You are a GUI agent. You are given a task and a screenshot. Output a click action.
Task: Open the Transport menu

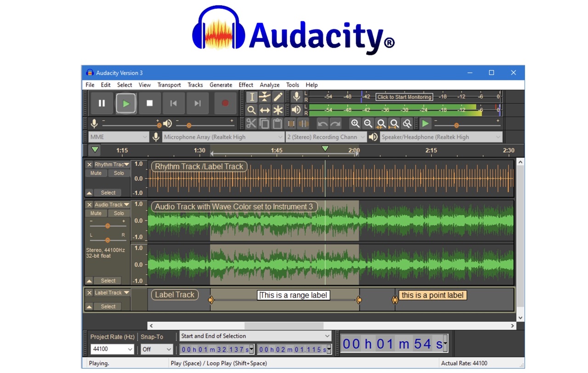click(x=169, y=85)
